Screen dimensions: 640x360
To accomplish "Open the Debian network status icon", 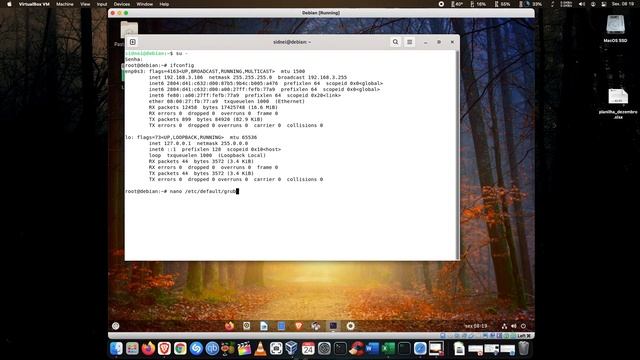I will point(504,326).
